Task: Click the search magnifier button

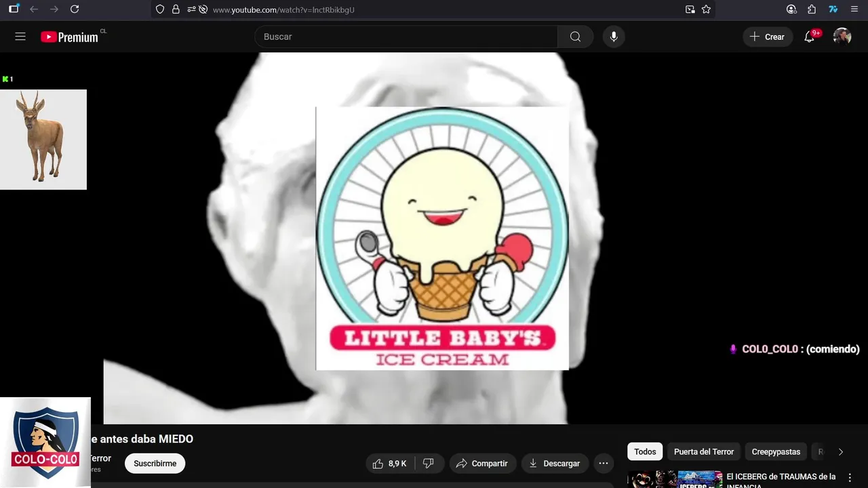Action: coord(575,37)
